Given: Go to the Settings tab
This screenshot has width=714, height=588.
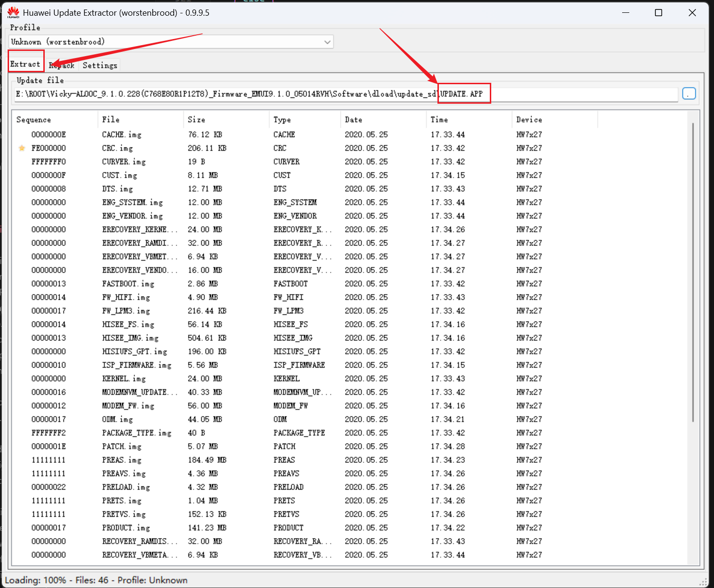Looking at the screenshot, I should tap(99, 66).
